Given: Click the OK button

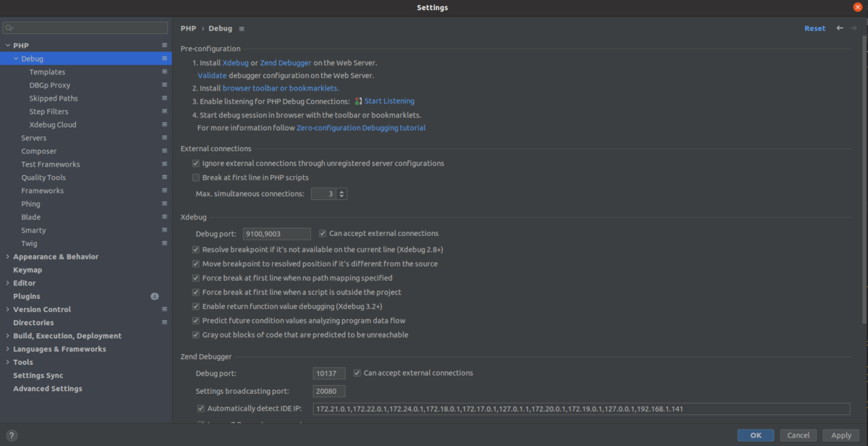Looking at the screenshot, I should tap(756, 435).
